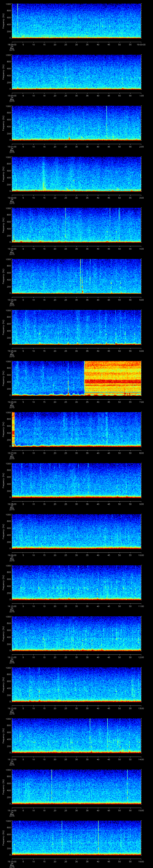The height and width of the screenshot is (868, 153).
Task: Click the vertical spike near 32s in 19:04 spectrogram
Action: click(x=80, y=275)
